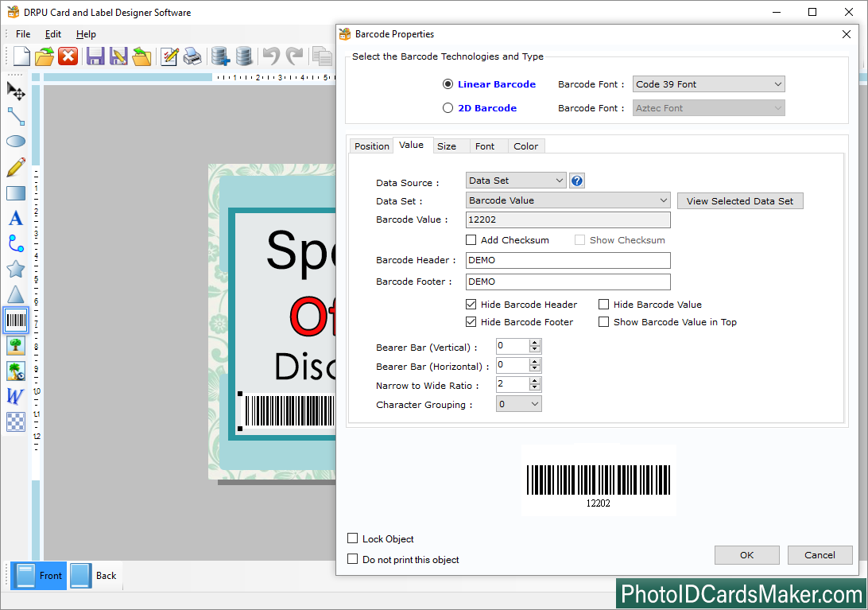
Task: Open the File menu
Action: [x=23, y=33]
